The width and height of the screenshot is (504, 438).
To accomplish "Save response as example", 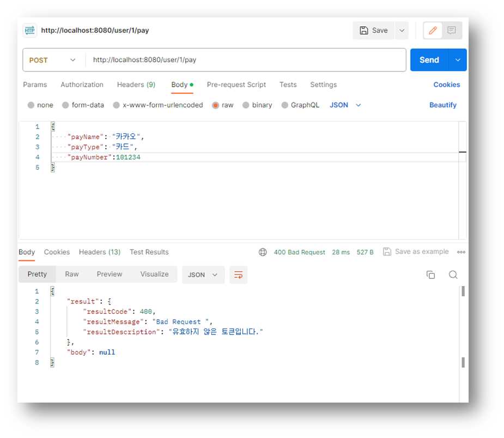I will click(x=416, y=252).
